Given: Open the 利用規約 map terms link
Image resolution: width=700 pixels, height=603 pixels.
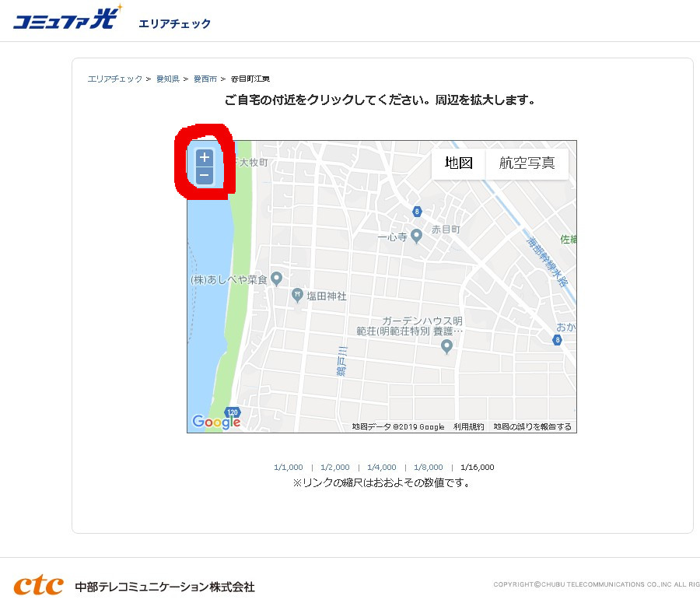Looking at the screenshot, I should 469,426.
